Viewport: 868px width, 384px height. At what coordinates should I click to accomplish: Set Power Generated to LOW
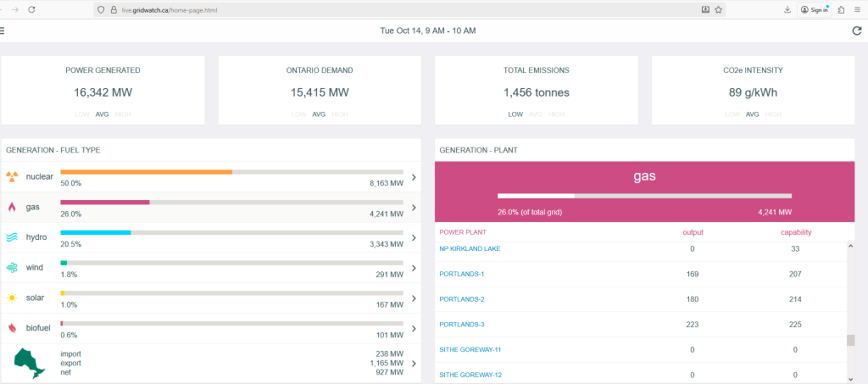coord(82,114)
